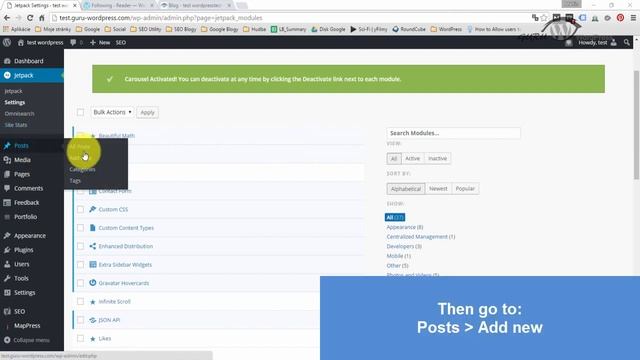Check the Extra Sidebar Widgets checkbox
The height and width of the screenshot is (360, 640).
coord(80,264)
